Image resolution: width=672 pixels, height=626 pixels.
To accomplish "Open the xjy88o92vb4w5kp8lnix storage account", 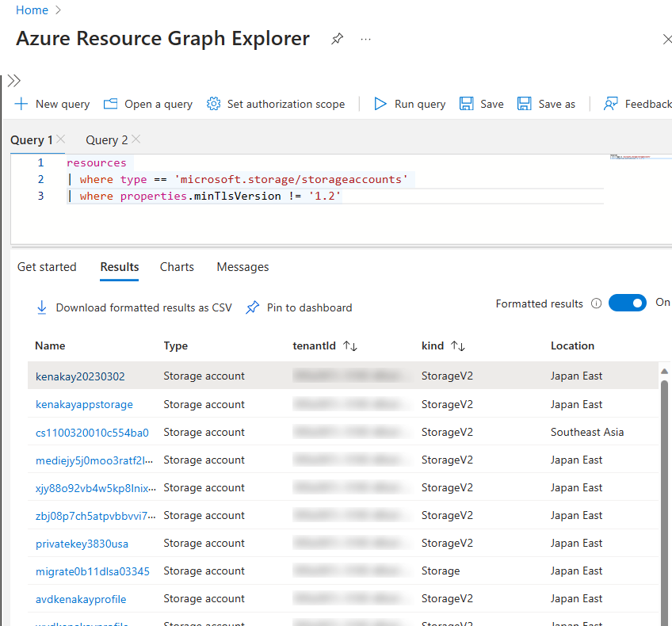I will click(x=96, y=488).
